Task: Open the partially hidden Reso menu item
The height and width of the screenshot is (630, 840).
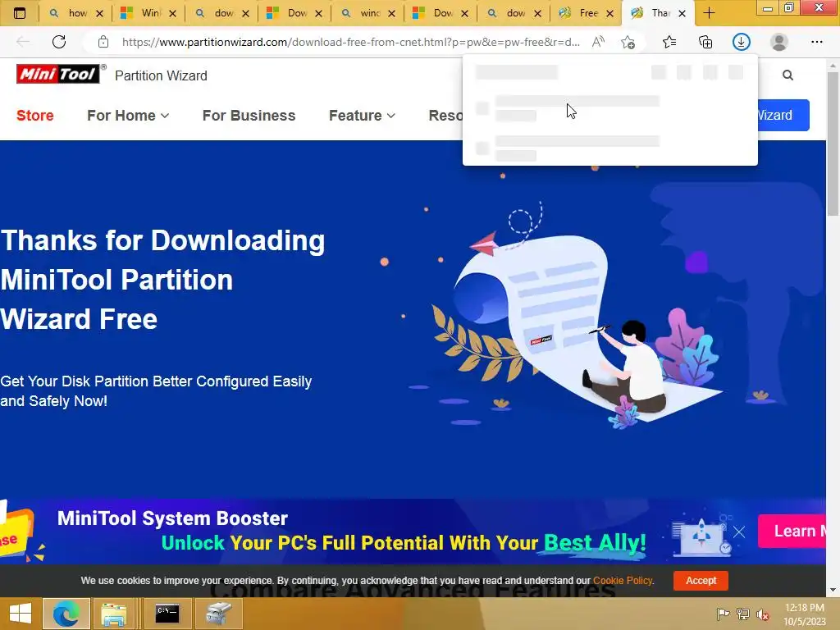Action: pos(445,115)
